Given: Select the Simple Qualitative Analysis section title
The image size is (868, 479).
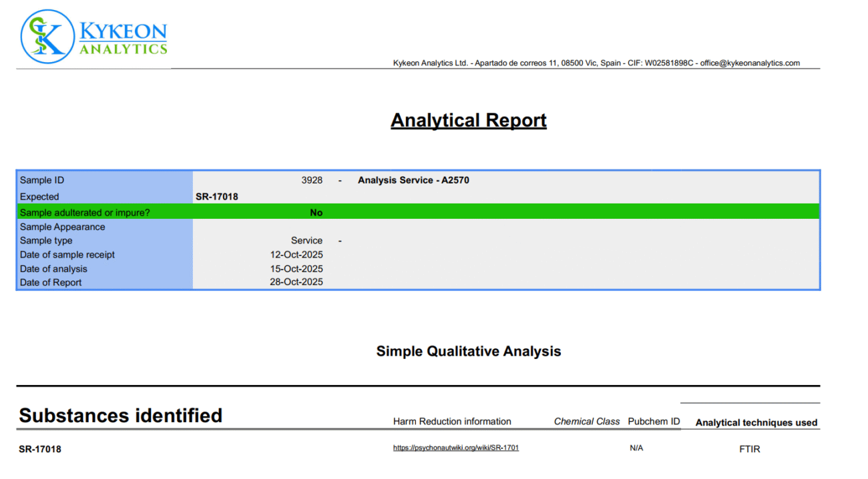Looking at the screenshot, I should click(x=468, y=351).
